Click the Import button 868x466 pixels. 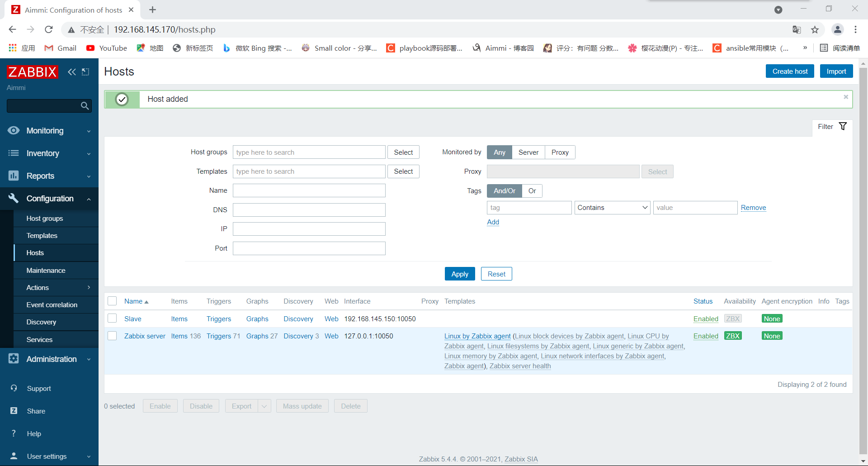[x=836, y=71]
